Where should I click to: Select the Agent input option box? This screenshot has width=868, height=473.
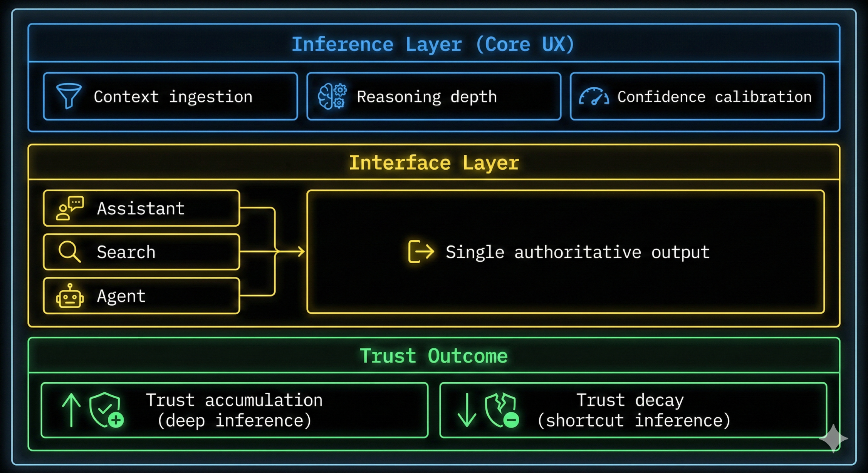pyautogui.click(x=141, y=296)
